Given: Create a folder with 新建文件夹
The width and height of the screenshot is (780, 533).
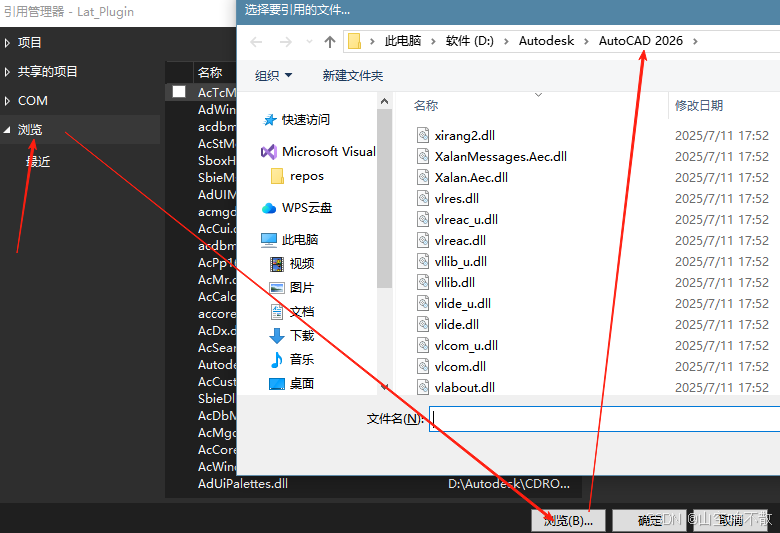Looking at the screenshot, I should pyautogui.click(x=353, y=76).
